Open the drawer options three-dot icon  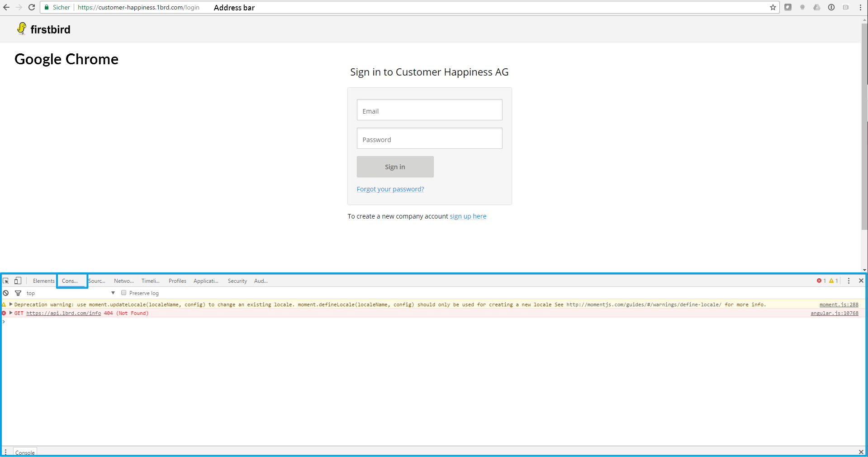coord(5,452)
